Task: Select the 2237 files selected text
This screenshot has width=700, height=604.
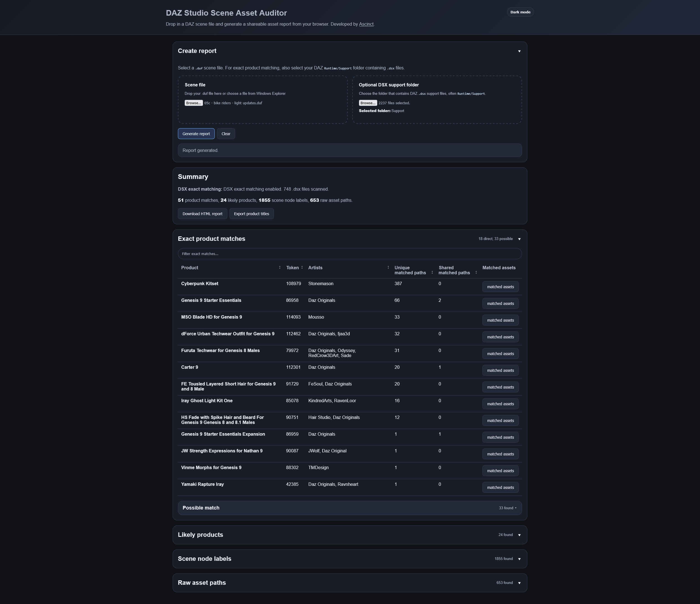Action: tap(394, 103)
